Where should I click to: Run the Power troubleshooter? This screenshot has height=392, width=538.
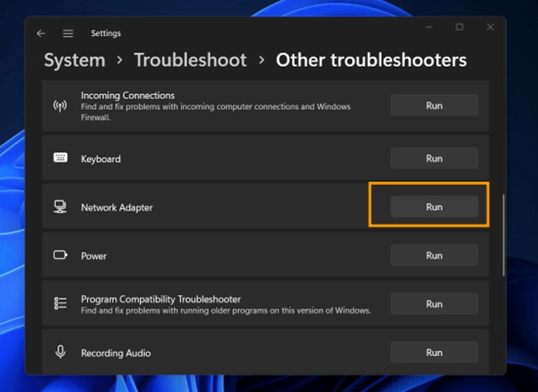pos(434,256)
